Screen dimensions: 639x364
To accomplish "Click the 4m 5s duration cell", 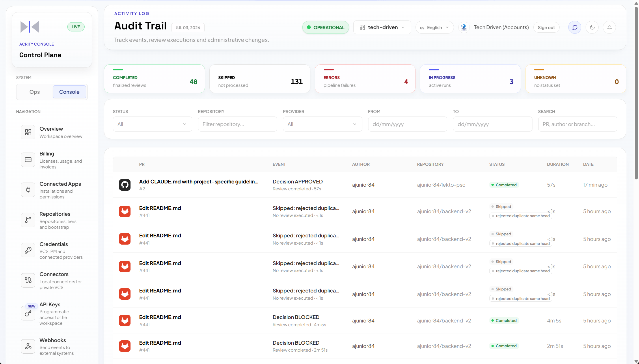I will tap(554, 320).
